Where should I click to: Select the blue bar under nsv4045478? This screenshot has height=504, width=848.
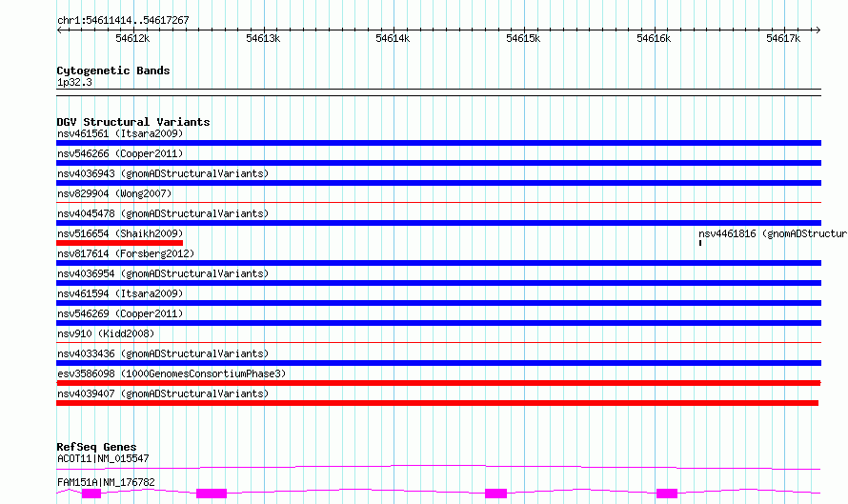pyautogui.click(x=438, y=223)
